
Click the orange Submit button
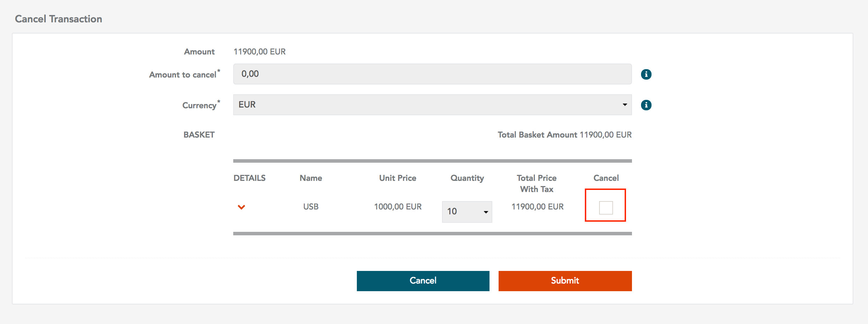pos(565,281)
